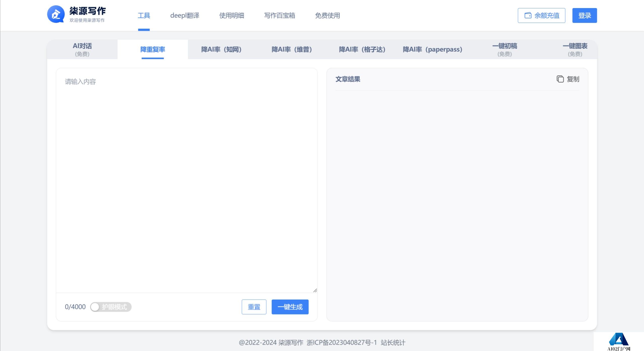Open the 一键初稿 (免费) tab
The height and width of the screenshot is (351, 644).
coord(505,49)
